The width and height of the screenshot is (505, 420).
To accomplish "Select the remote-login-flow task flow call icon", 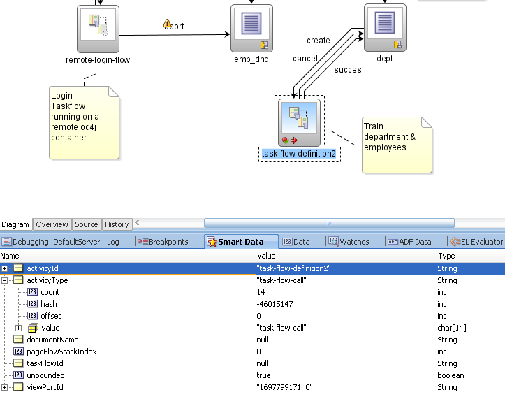I will point(98,29).
